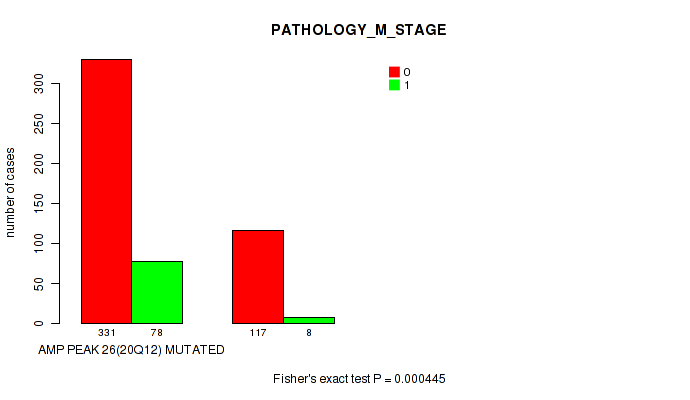Click the 331 count under first bar
The image size is (690, 400).
coord(106,332)
